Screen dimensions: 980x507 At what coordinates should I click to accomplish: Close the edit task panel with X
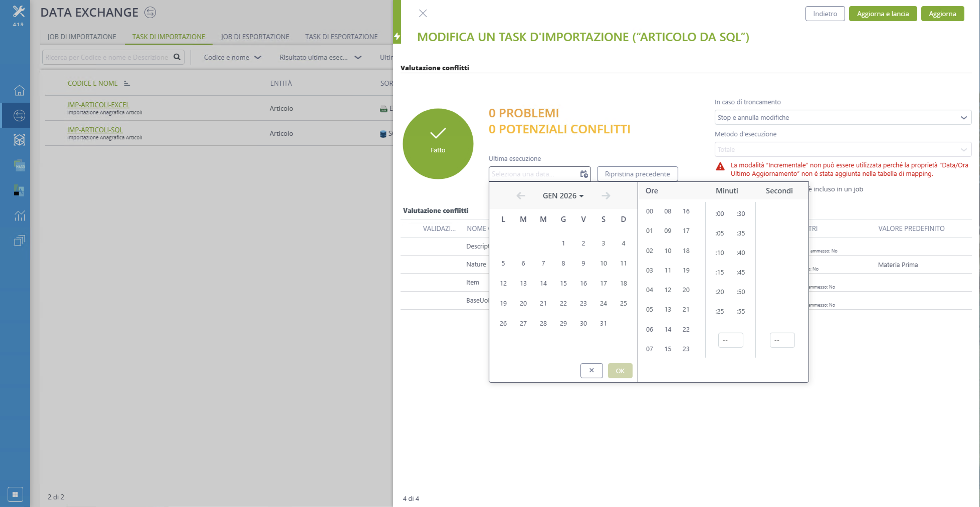(423, 13)
